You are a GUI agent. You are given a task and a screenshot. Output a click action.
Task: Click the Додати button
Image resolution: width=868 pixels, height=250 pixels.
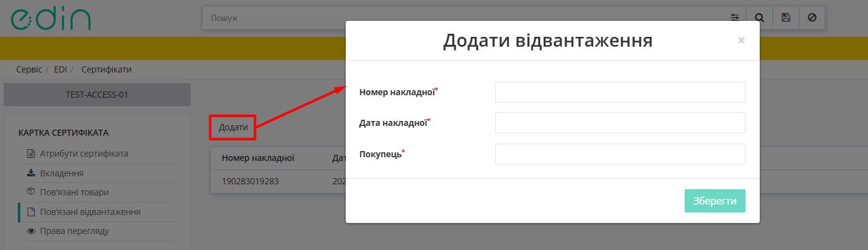point(233,128)
